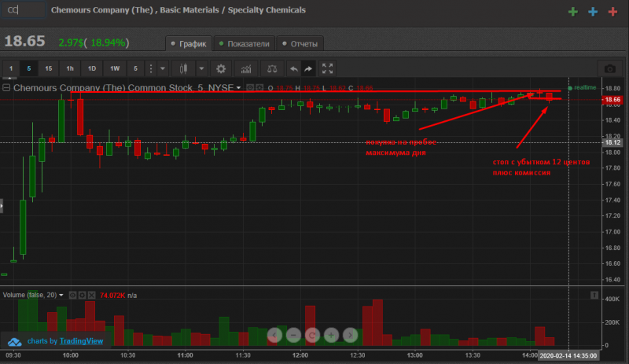Zoom in chart with plus button
The image size is (629, 364).
331,335
